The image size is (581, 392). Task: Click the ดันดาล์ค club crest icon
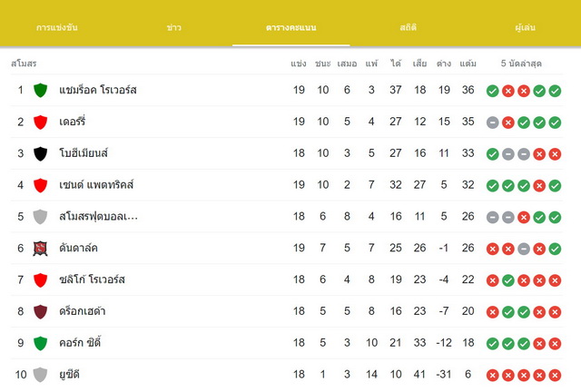(x=40, y=249)
